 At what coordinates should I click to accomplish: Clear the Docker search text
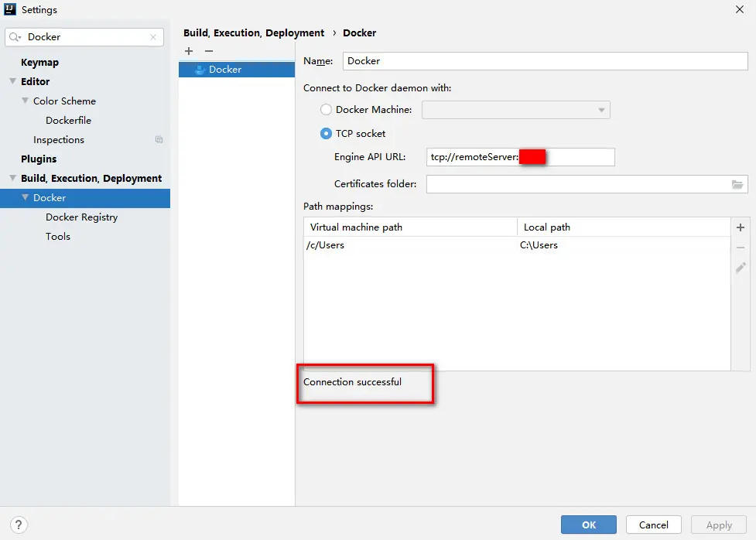[x=153, y=37]
